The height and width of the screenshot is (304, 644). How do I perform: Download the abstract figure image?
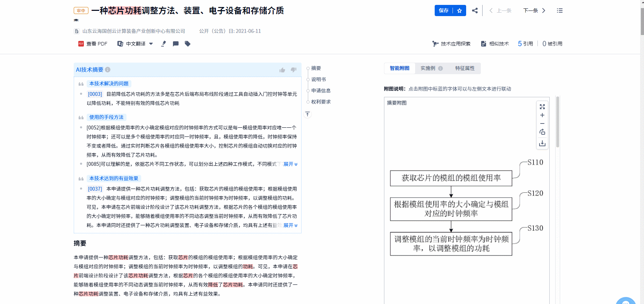(542, 143)
